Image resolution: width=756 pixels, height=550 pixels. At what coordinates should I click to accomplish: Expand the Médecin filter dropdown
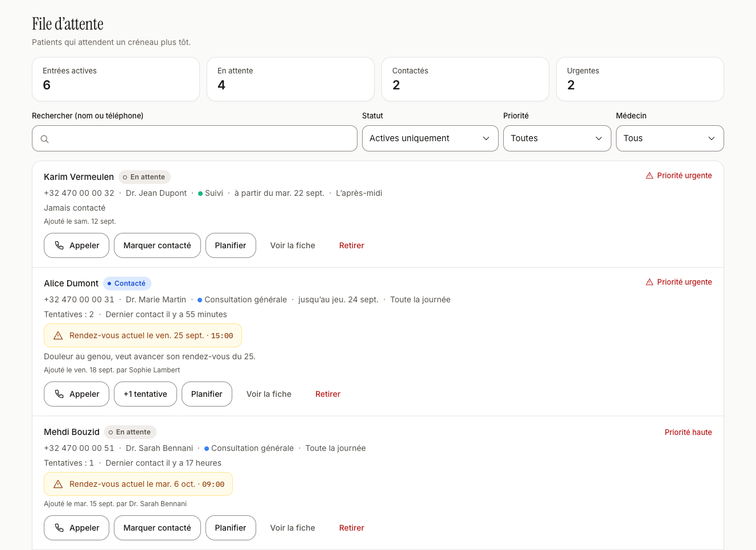(x=670, y=138)
